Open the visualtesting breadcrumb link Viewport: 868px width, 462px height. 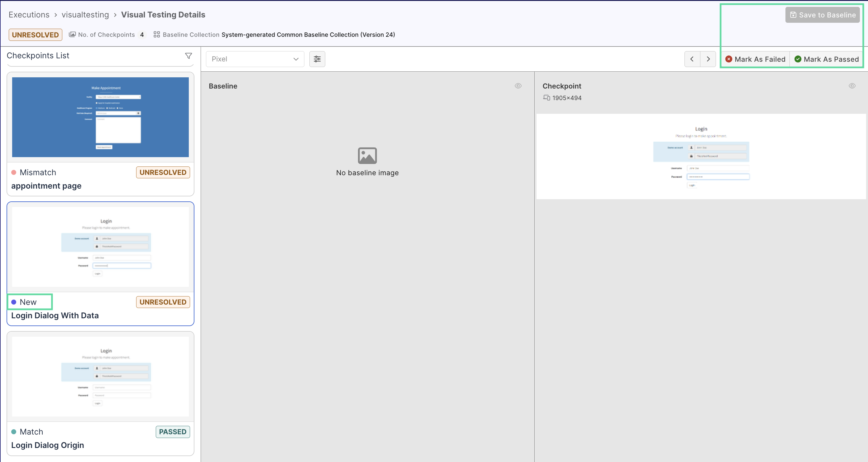(85, 15)
